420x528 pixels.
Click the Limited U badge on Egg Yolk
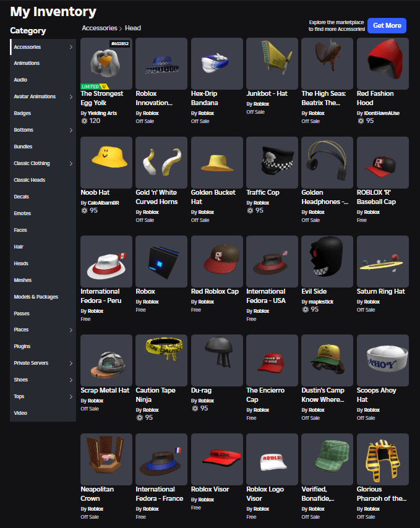pos(95,87)
